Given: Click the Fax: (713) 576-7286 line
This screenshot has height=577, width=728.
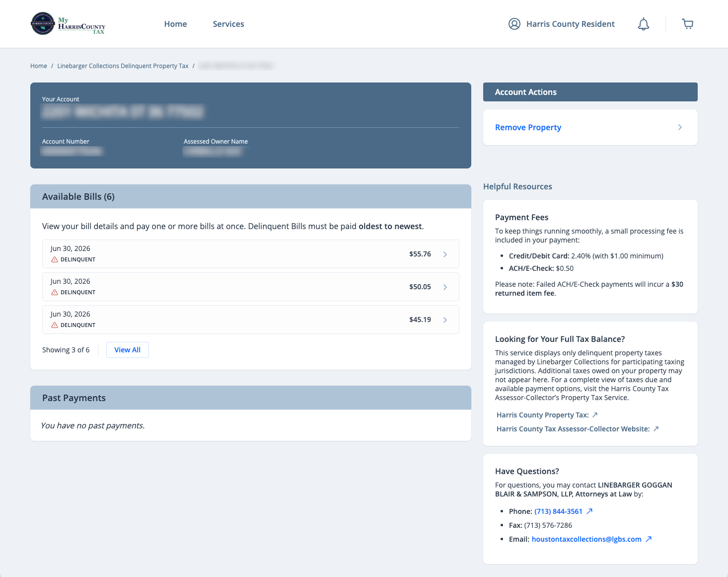Looking at the screenshot, I should pos(540,525).
